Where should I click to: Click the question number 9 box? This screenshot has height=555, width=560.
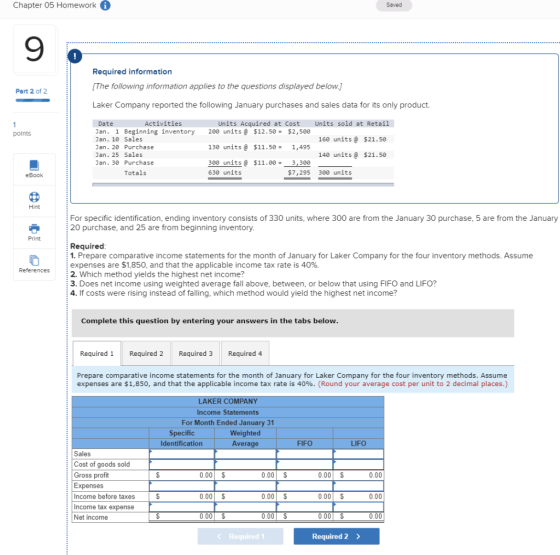coord(34,49)
